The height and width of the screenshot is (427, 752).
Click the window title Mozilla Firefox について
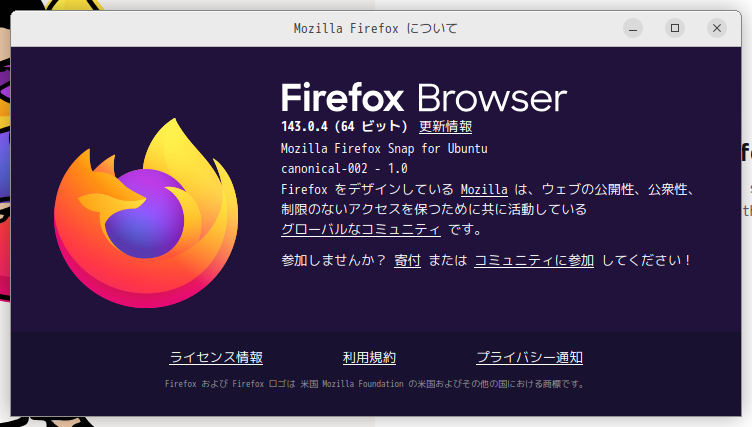point(376,29)
